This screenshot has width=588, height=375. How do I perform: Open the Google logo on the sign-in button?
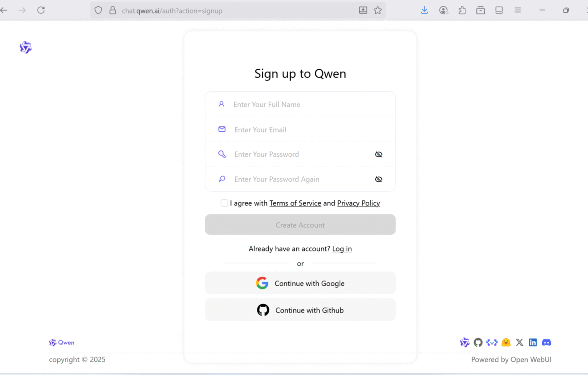[x=262, y=283]
